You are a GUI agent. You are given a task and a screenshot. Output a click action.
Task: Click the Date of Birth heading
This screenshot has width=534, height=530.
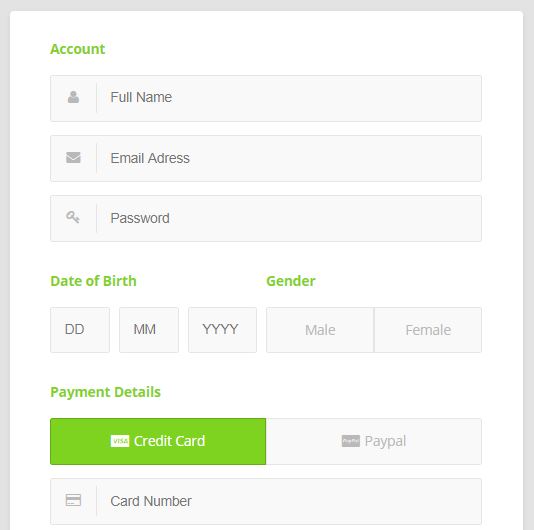(93, 281)
